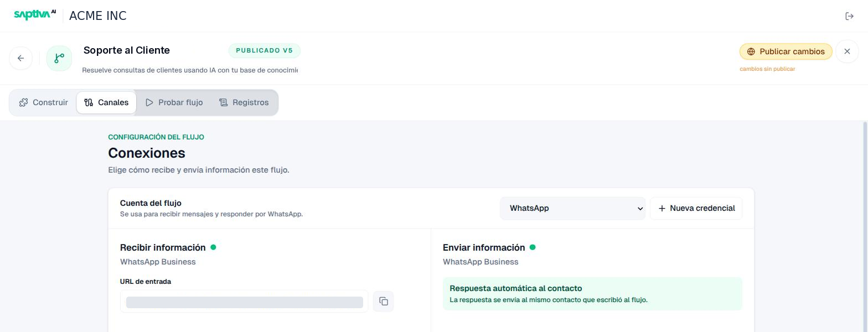Click CONFIGURACIÓN DEL FLUJO label
Image resolution: width=868 pixels, height=332 pixels.
click(x=156, y=137)
